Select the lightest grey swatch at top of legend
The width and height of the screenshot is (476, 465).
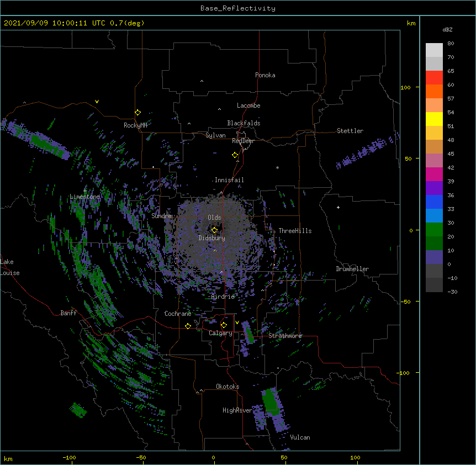click(434, 50)
